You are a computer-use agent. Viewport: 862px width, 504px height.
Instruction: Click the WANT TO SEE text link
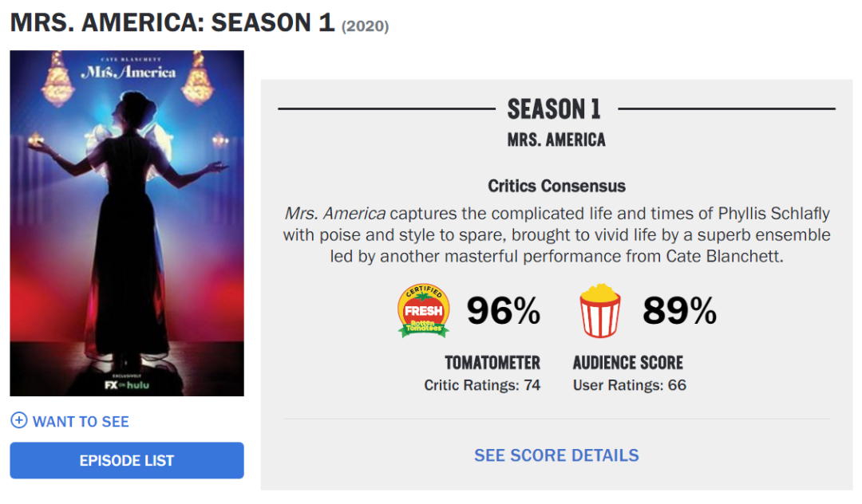click(81, 421)
